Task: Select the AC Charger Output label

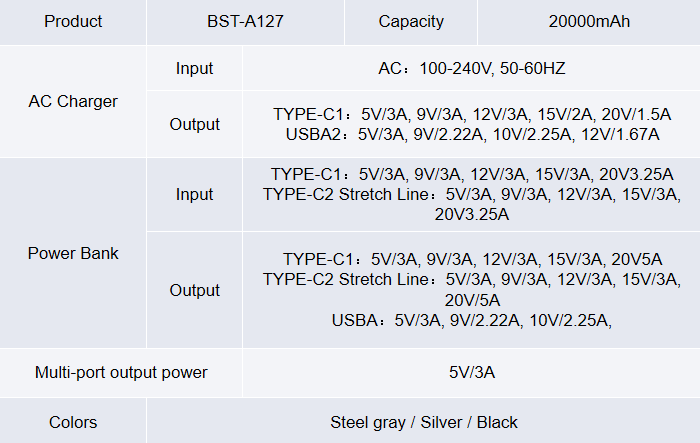Action: pos(194,124)
